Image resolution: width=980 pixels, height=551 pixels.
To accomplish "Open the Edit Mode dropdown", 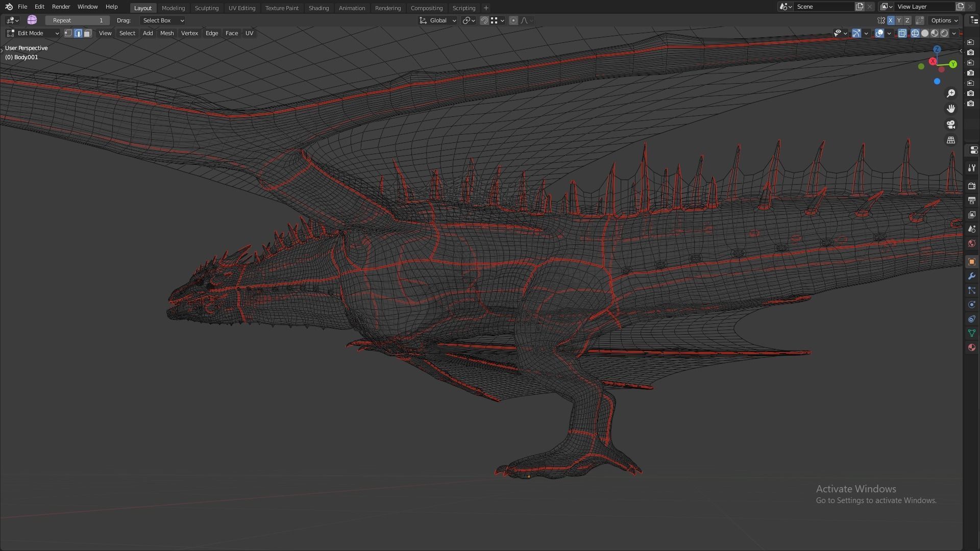I will tap(33, 33).
